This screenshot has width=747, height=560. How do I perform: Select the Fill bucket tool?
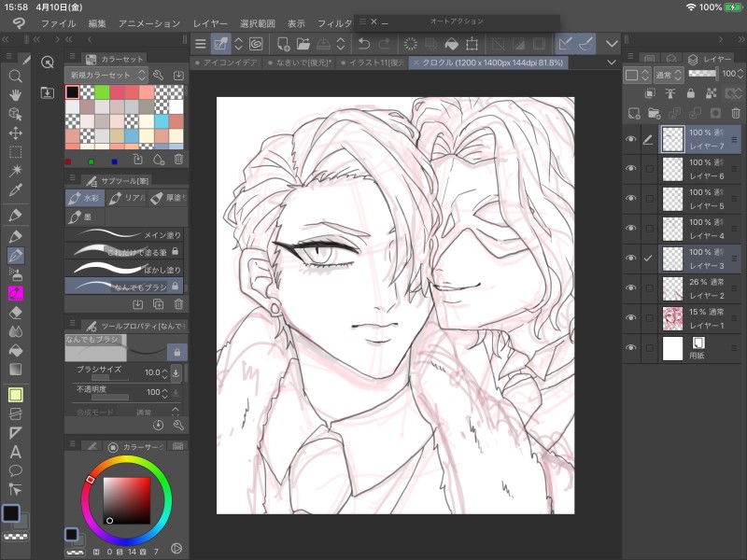[x=15, y=351]
